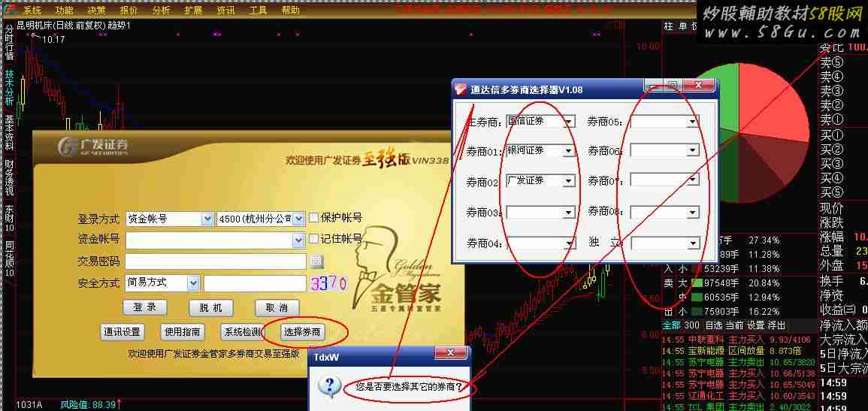Switch to 同花顺10 sidebar tab
Viewport: 868px width, 411px height.
pyautogui.click(x=10, y=259)
